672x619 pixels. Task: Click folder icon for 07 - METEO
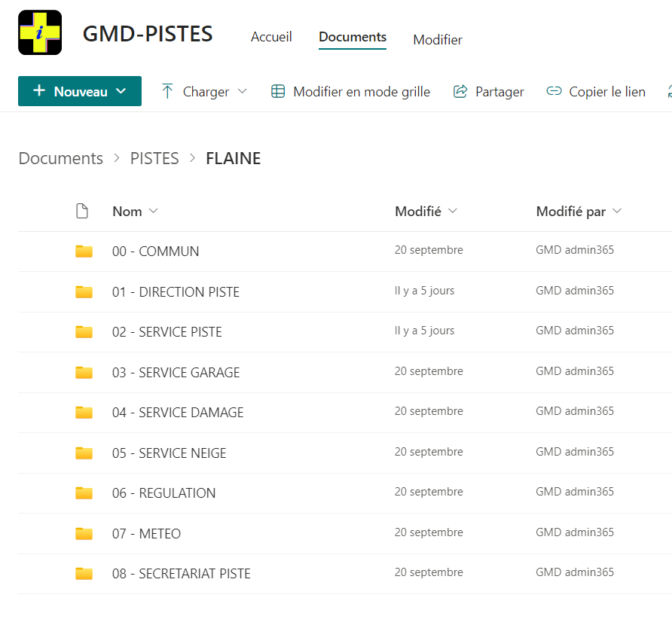click(x=84, y=533)
